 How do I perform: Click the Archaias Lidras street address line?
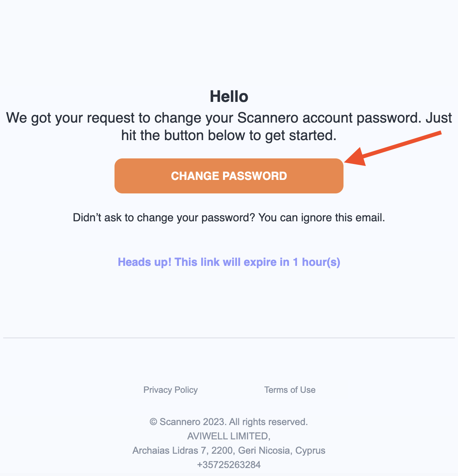pos(229,451)
